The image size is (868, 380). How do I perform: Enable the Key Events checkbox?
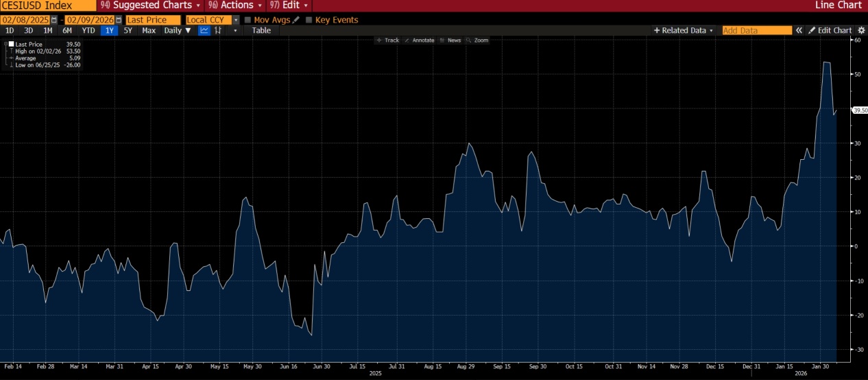[309, 20]
